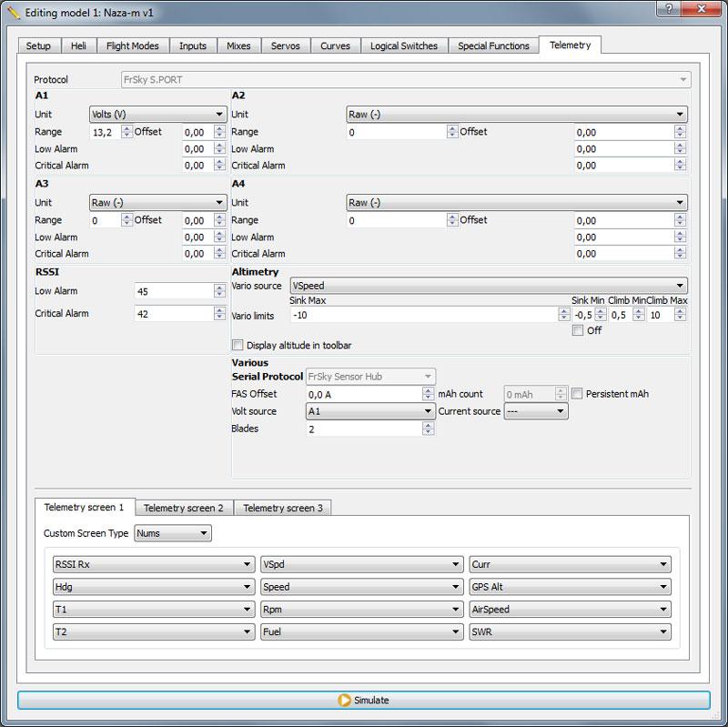The width and height of the screenshot is (728, 727).
Task: Click the help question mark in title bar
Action: pos(669,8)
